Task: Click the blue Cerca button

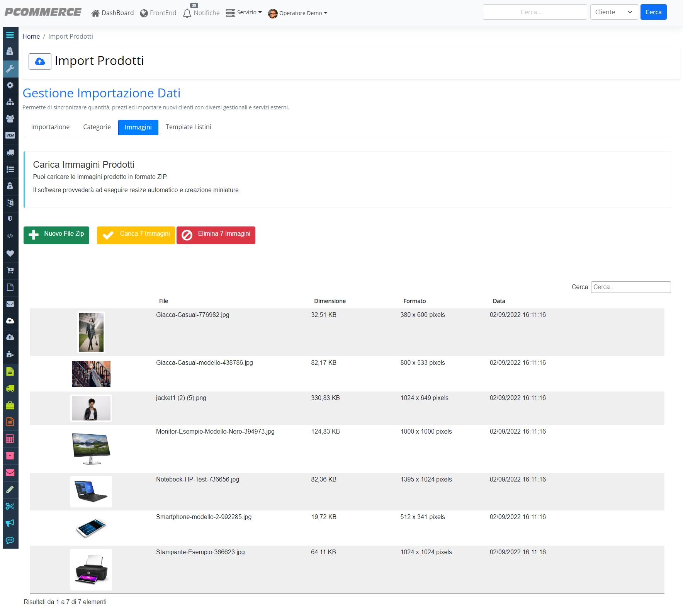Action: click(x=653, y=12)
